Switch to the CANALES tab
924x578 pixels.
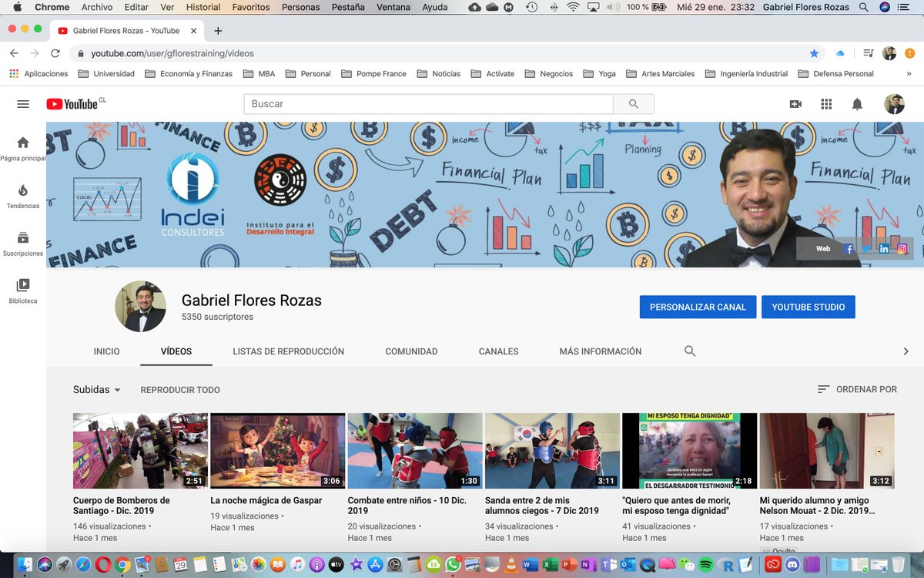499,351
